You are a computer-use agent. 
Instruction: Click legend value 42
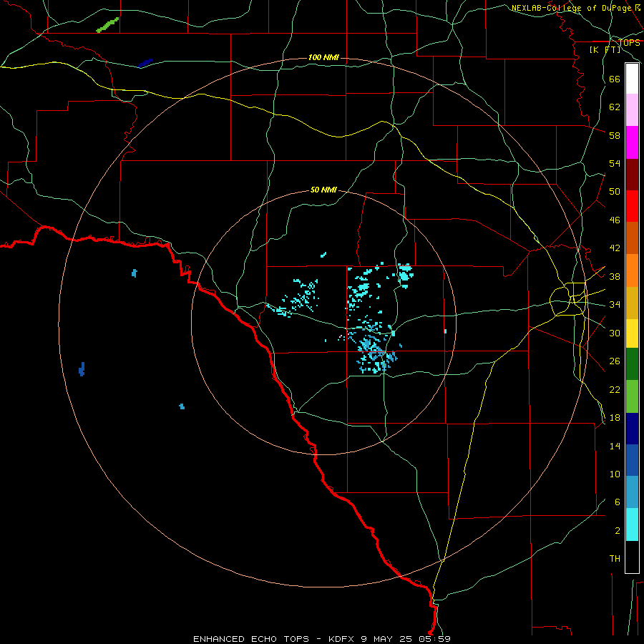615,248
